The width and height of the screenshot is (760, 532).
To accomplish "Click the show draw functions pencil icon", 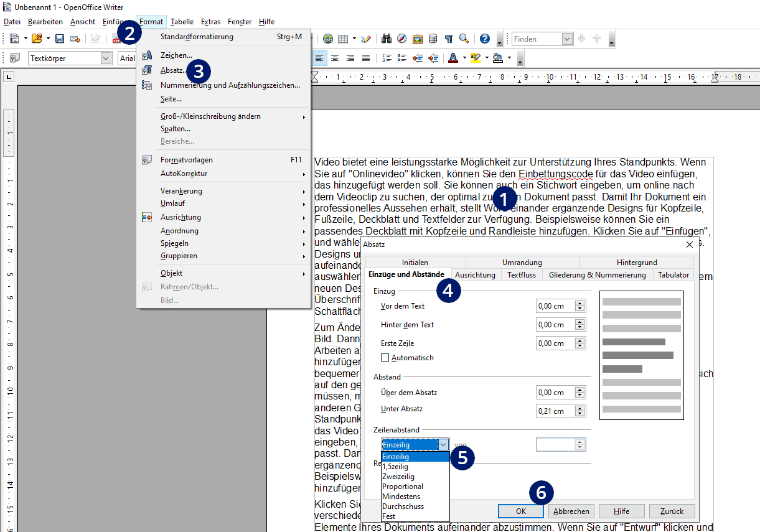I will [365, 39].
